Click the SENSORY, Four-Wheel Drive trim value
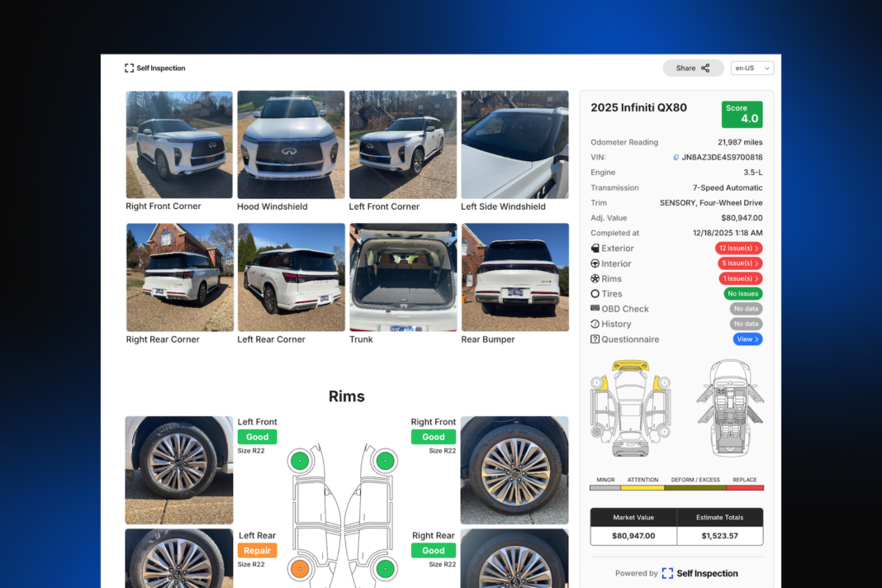 tap(711, 203)
